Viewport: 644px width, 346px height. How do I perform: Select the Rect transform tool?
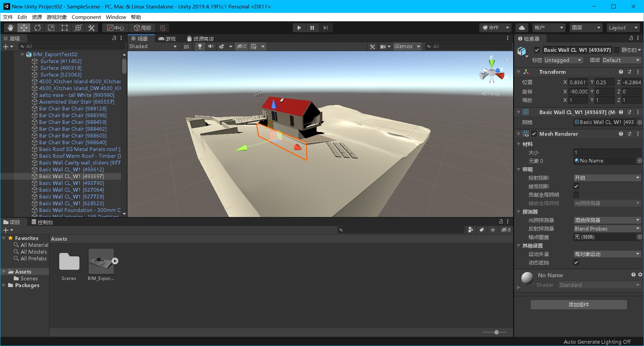tap(64, 28)
